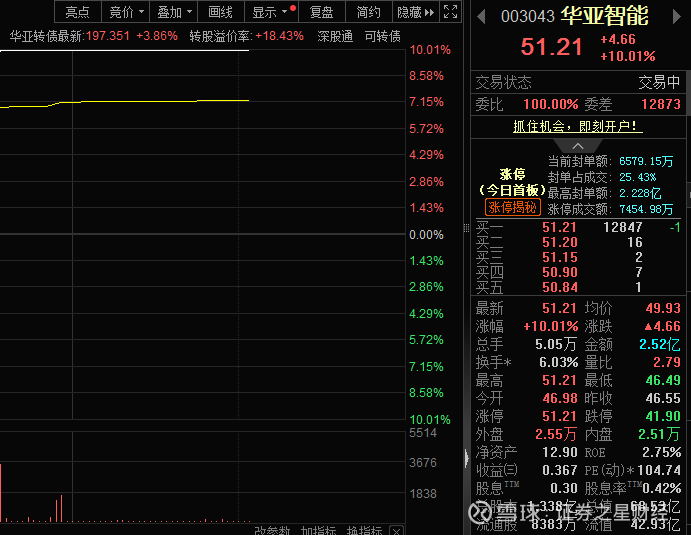Click the 可转债 tag
The width and height of the screenshot is (691, 535).
383,36
